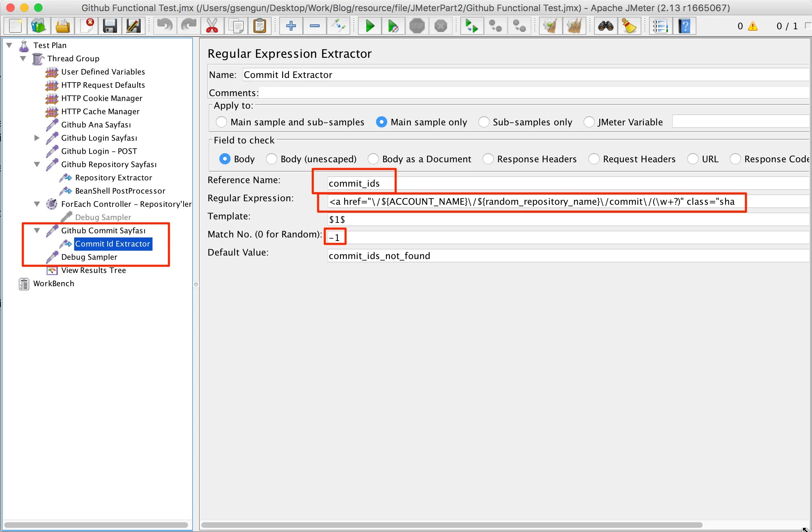
Task: Collapse the Thread Group tree node
Action: point(23,58)
